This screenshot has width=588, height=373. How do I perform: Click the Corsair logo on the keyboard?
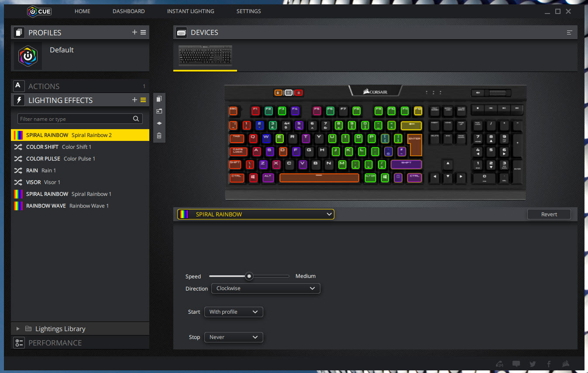376,92
